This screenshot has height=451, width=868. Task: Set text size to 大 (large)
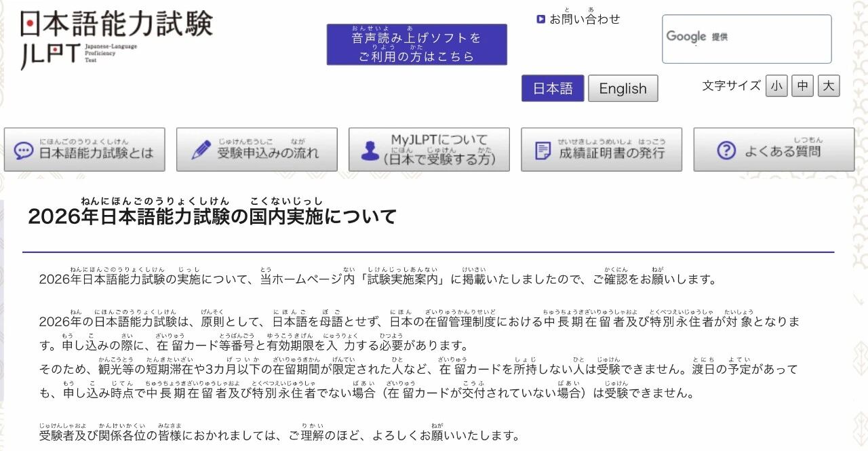829,86
